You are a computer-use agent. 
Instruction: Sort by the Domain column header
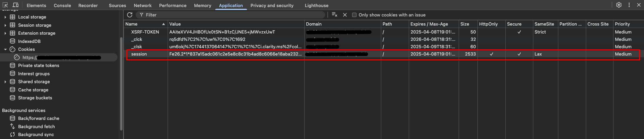343,24
